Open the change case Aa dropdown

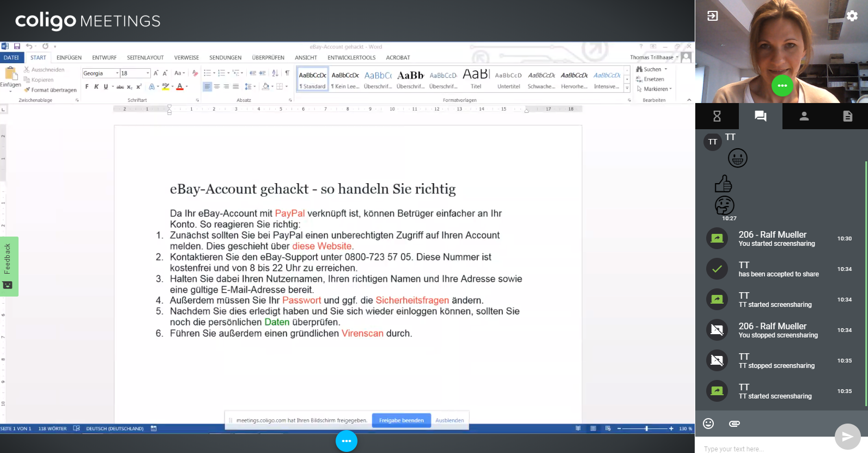coord(179,73)
